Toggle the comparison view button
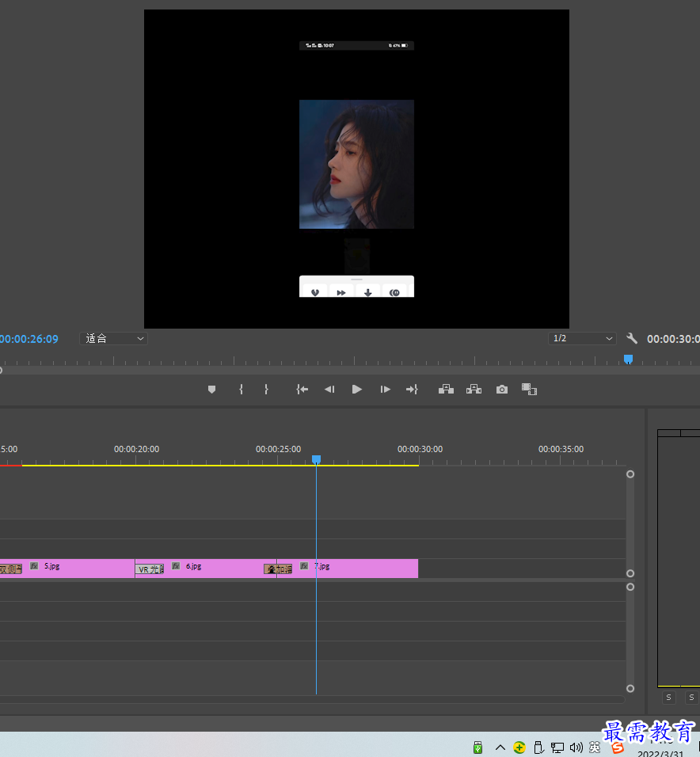The image size is (700, 757). tap(529, 389)
